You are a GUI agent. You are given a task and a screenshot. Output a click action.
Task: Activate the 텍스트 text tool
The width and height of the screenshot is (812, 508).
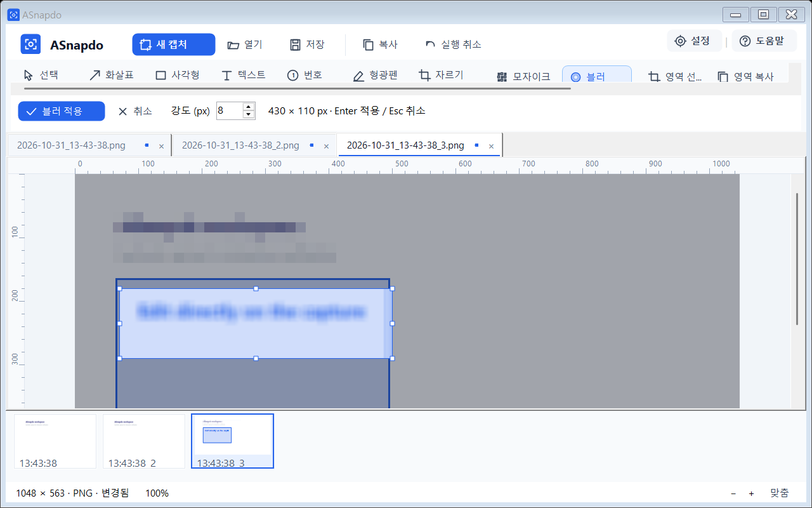click(x=244, y=75)
